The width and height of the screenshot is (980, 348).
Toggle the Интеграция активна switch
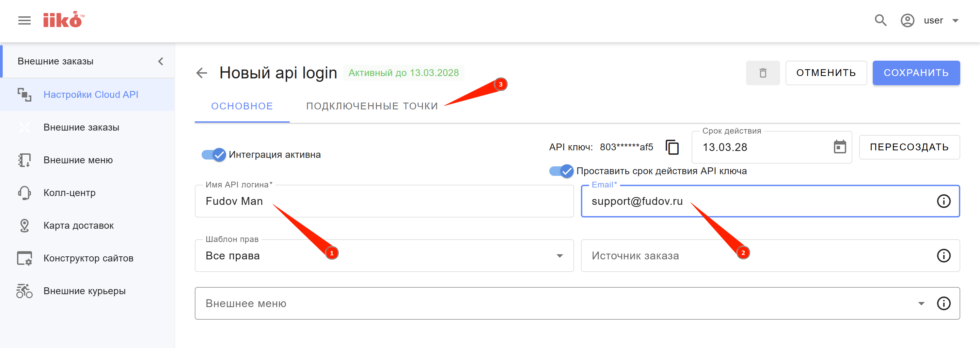pos(214,155)
